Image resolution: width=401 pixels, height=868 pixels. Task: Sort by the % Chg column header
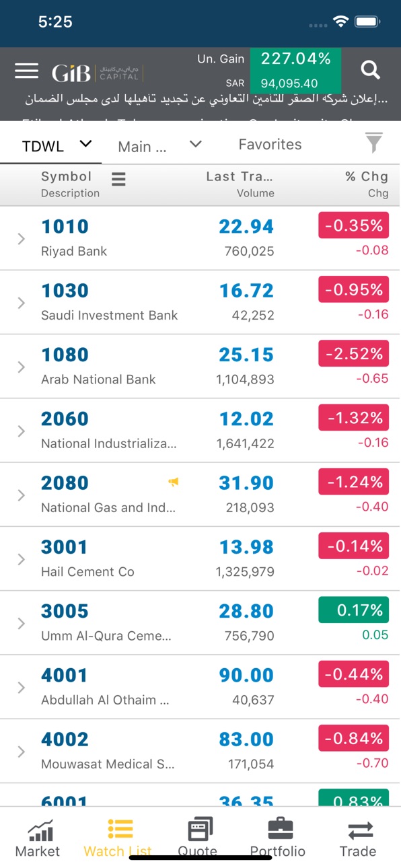pos(366,184)
